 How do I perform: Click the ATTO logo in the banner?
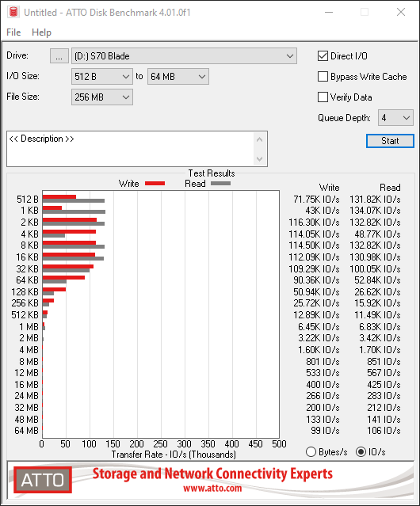coord(43,480)
